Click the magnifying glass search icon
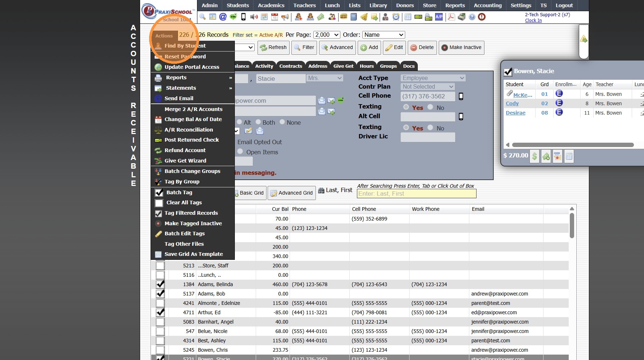The height and width of the screenshot is (360, 644). [202, 17]
